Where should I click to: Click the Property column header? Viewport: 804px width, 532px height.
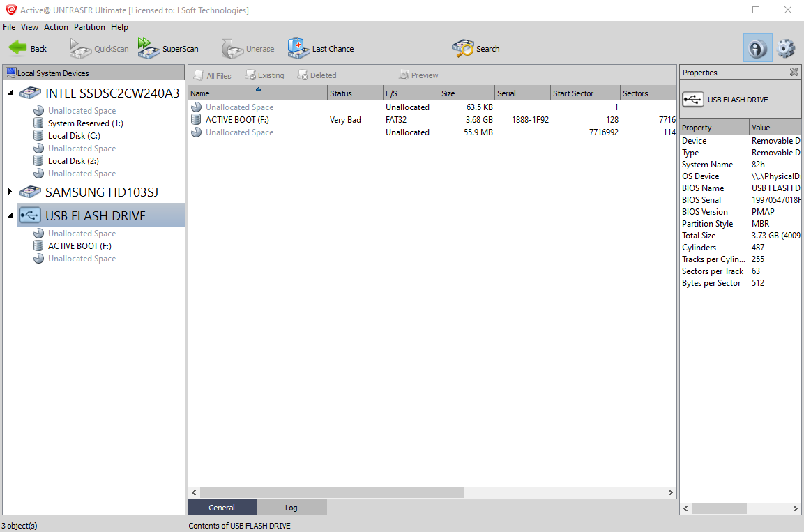[714, 127]
